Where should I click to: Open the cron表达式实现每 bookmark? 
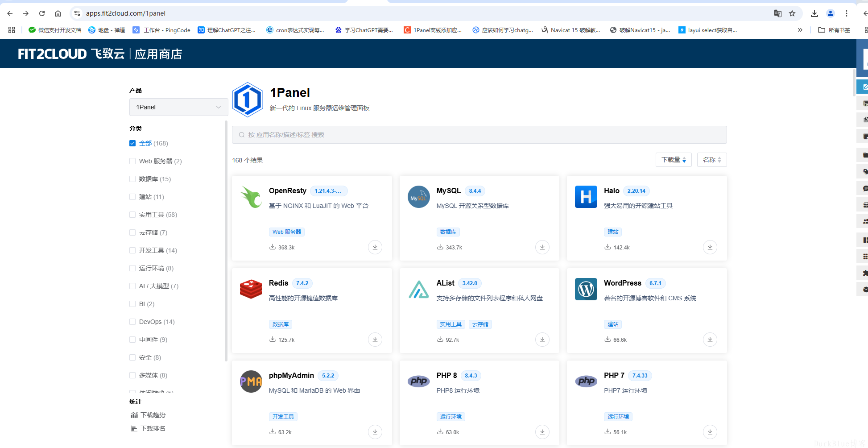tap(295, 30)
